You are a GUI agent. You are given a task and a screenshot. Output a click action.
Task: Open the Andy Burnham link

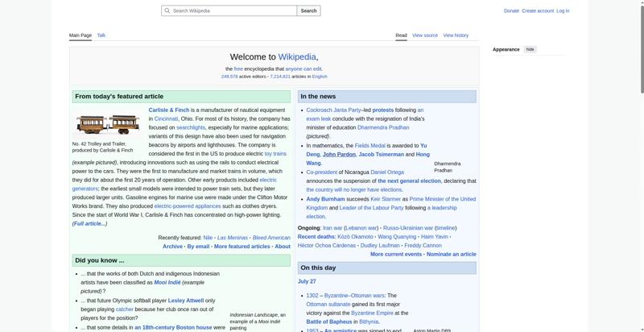326,199
